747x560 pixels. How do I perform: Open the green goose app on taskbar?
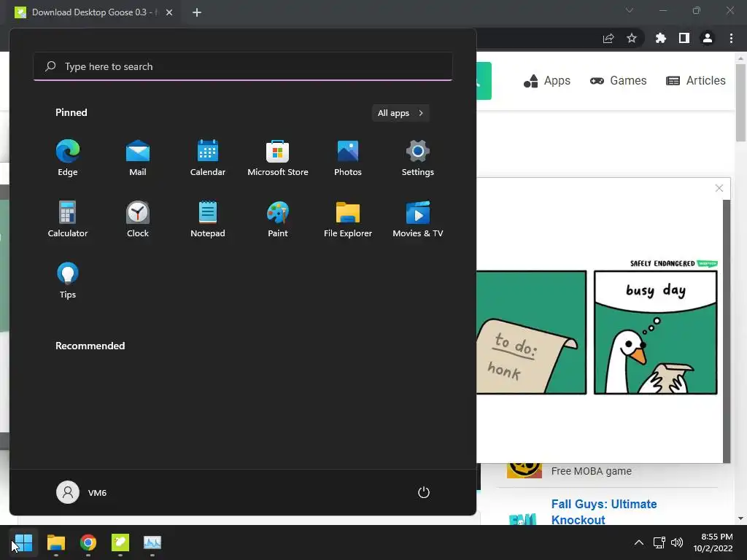pos(120,542)
